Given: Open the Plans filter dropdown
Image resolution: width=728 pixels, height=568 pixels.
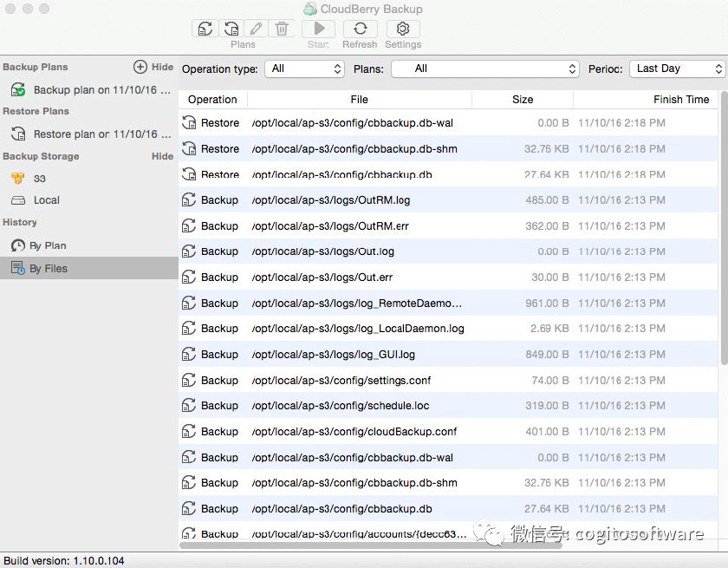Looking at the screenshot, I should point(485,69).
